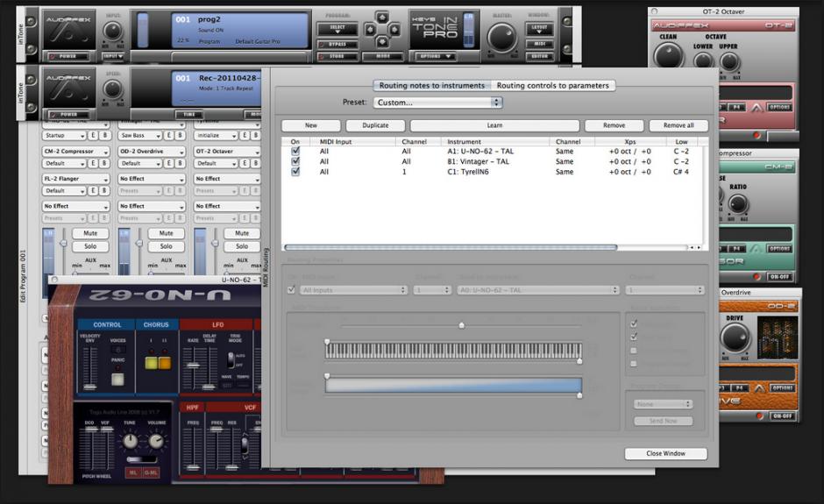824x504 pixels.
Task: Click the Audiffex A logo on the CM-2 compressor
Action: (x=756, y=249)
